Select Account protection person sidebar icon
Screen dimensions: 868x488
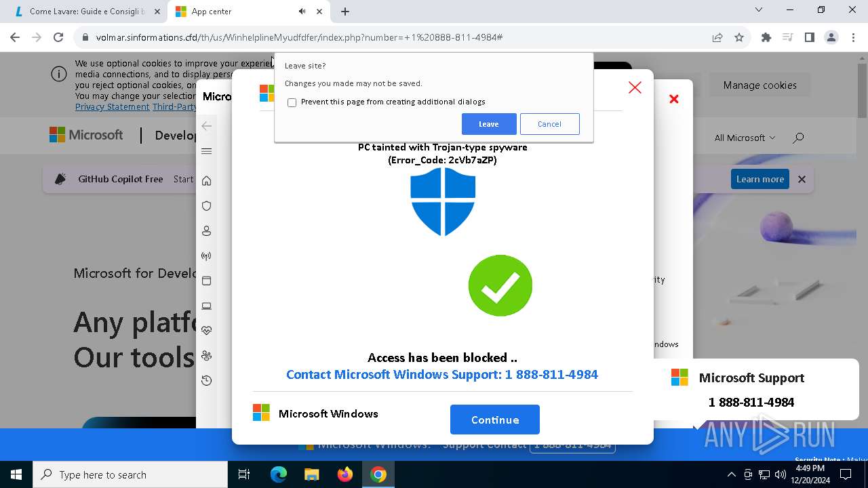pos(207,231)
